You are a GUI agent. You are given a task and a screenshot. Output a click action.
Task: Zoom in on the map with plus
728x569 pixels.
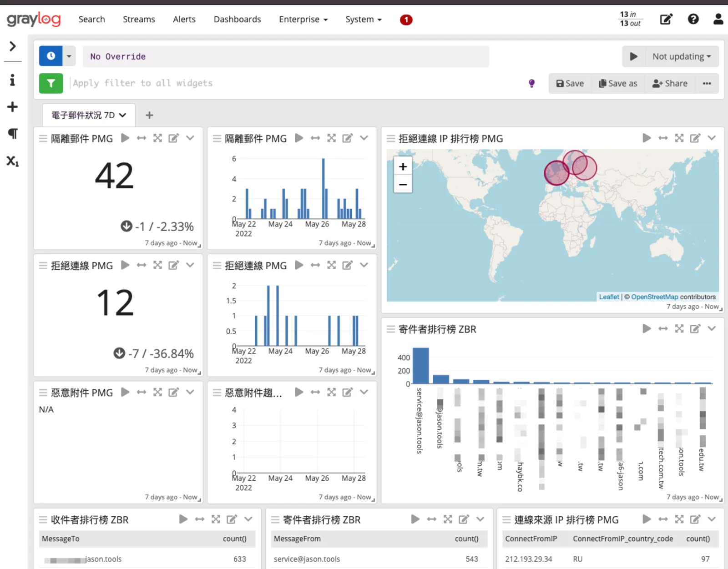(403, 166)
